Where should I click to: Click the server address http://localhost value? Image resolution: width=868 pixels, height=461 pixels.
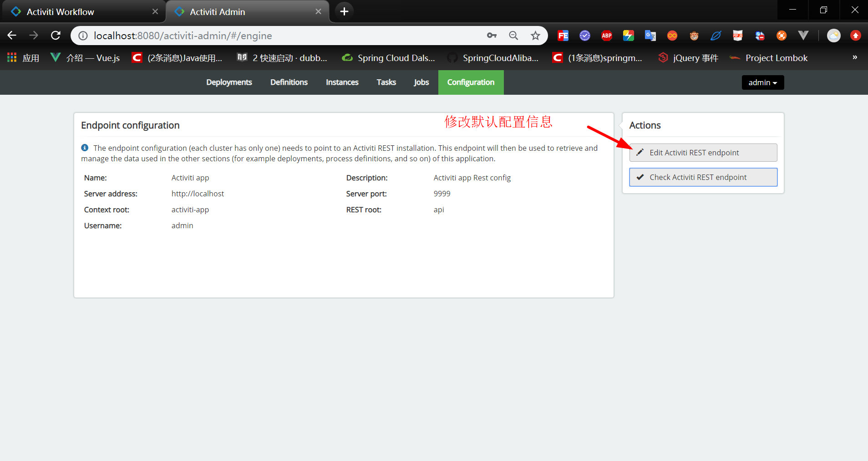pos(198,194)
